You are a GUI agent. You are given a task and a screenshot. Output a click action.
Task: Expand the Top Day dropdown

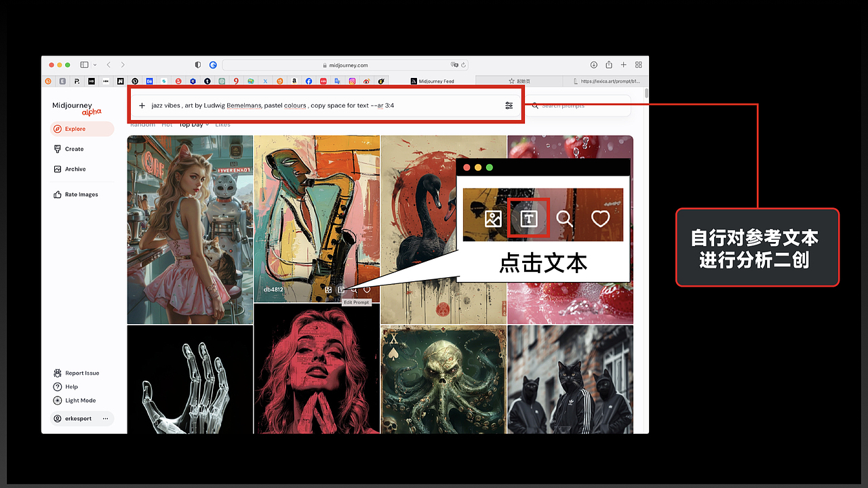pos(194,125)
